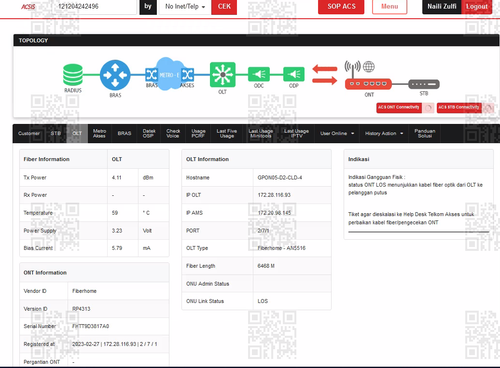Select Fiber Length value 6468 M

(x=266, y=266)
